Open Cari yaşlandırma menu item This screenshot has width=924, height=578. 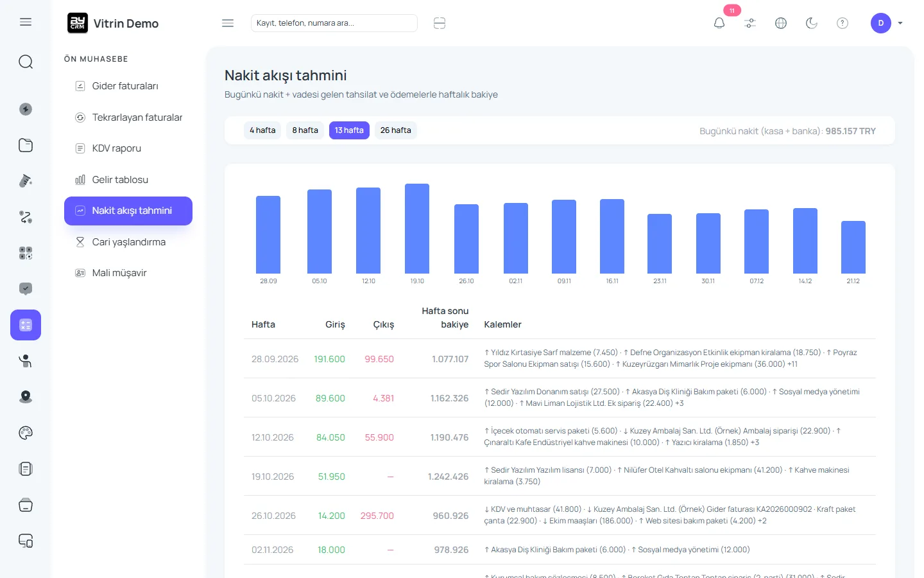[128, 242]
